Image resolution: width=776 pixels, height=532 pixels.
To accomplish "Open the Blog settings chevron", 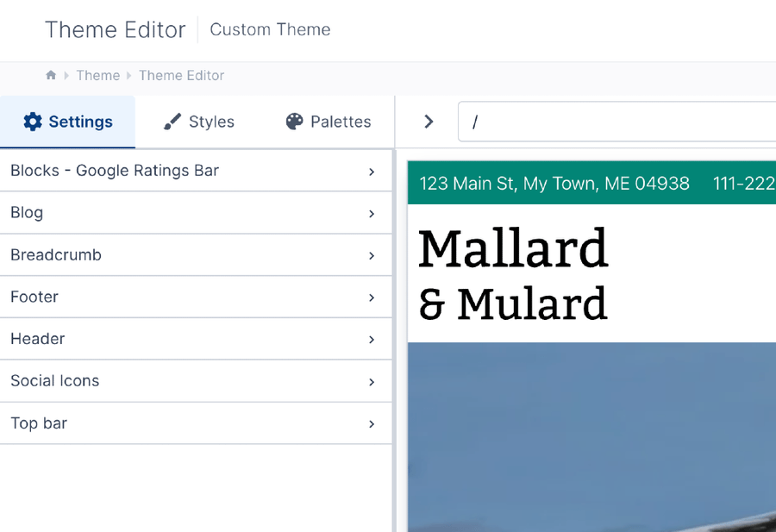I will [x=372, y=213].
